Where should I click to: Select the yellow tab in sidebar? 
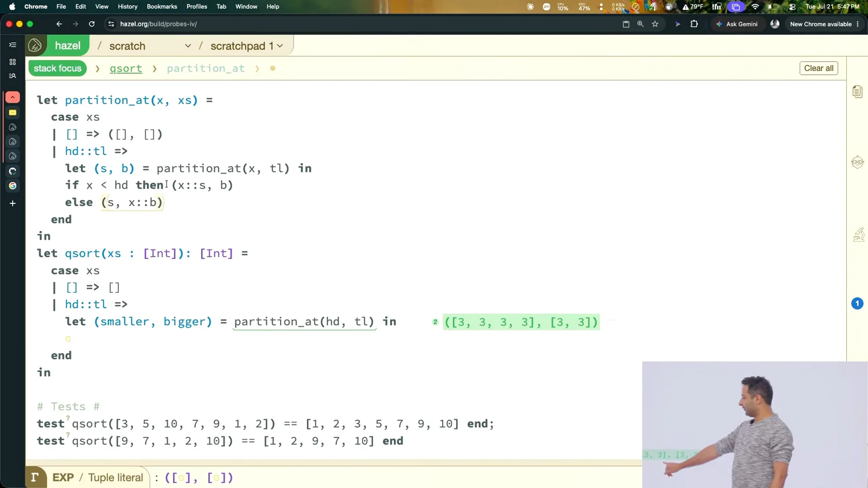(12, 113)
